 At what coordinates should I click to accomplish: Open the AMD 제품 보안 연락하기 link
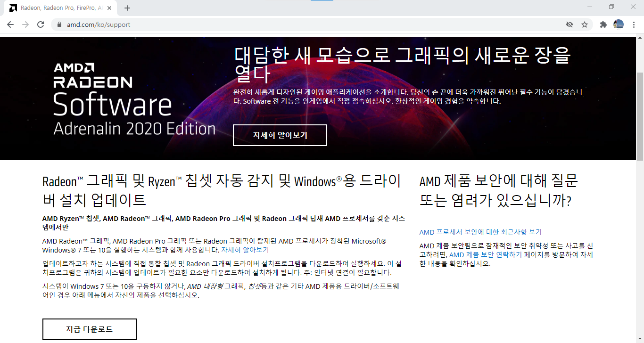coord(486,255)
